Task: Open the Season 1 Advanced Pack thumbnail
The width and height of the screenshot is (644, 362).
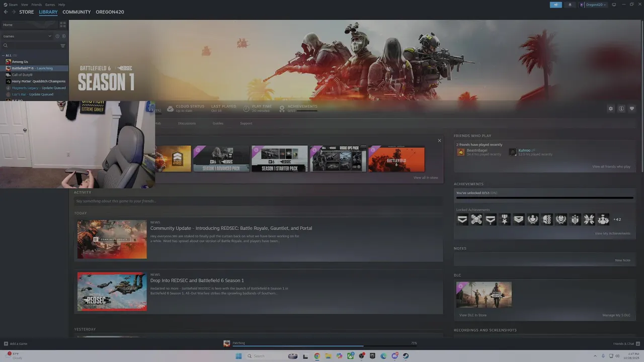Action: [x=221, y=159]
